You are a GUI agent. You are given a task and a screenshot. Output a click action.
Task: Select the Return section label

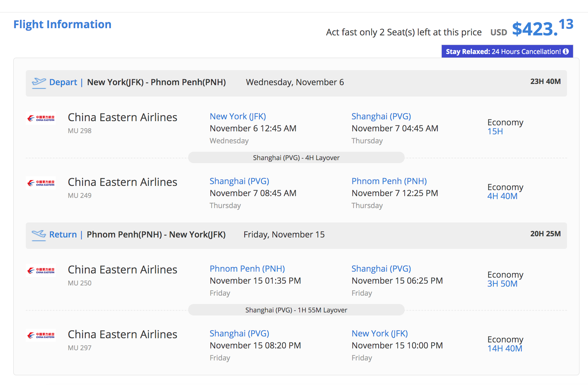[63, 234]
